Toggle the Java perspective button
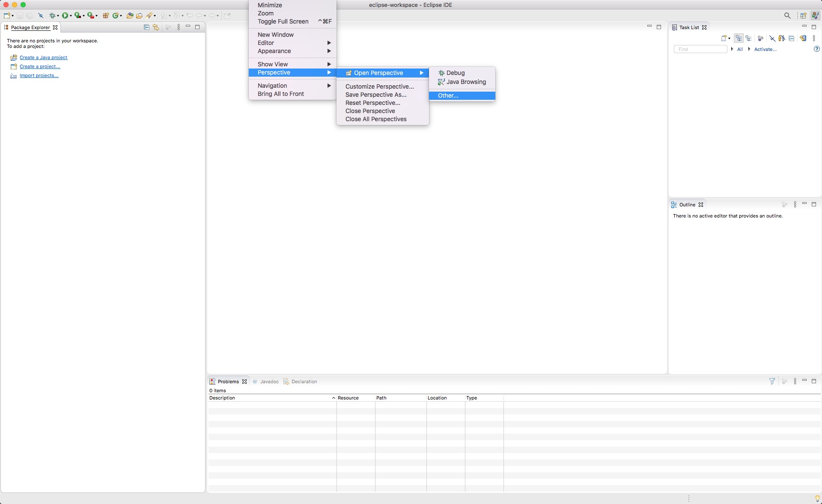Viewport: 822px width, 504px height. pyautogui.click(x=815, y=15)
